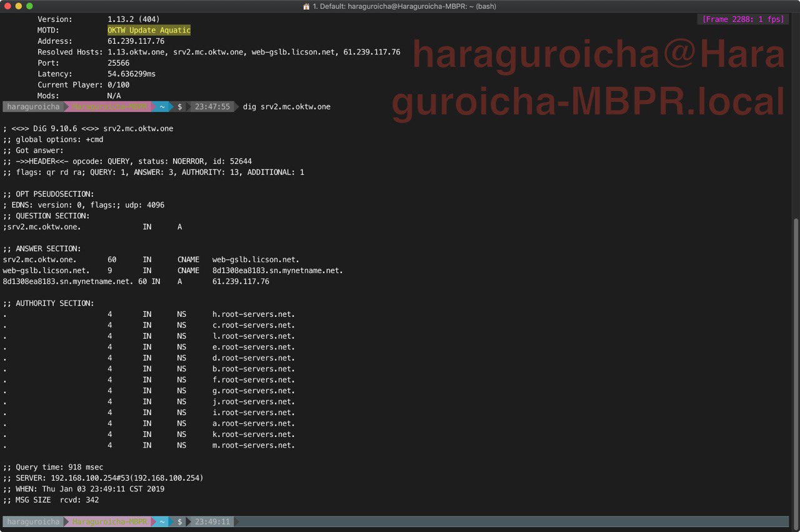
Task: Click k.root-servers.net. entry
Action: tap(254, 434)
